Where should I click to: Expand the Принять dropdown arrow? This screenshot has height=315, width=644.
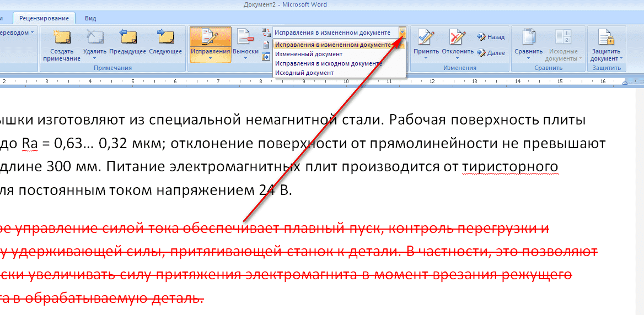(x=426, y=58)
